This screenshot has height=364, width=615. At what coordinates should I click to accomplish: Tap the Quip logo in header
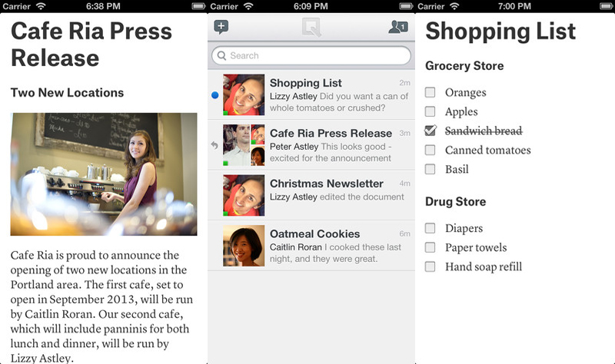tap(311, 27)
